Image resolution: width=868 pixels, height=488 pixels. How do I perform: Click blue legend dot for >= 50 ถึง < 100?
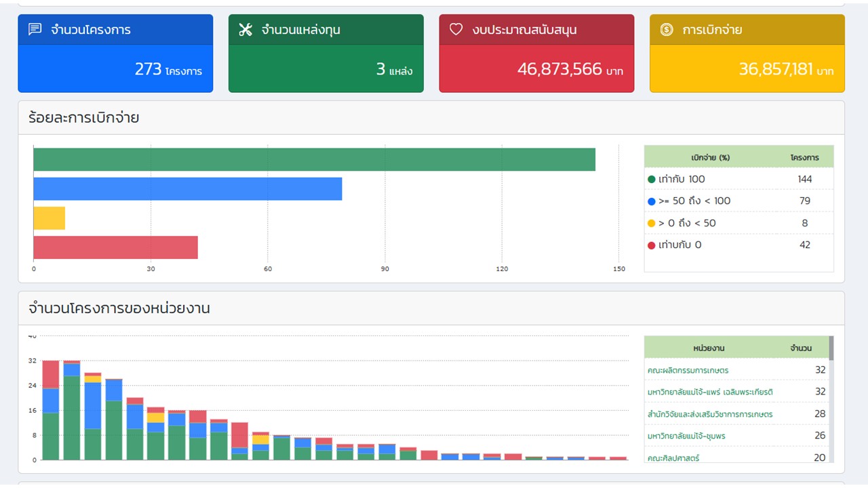652,201
